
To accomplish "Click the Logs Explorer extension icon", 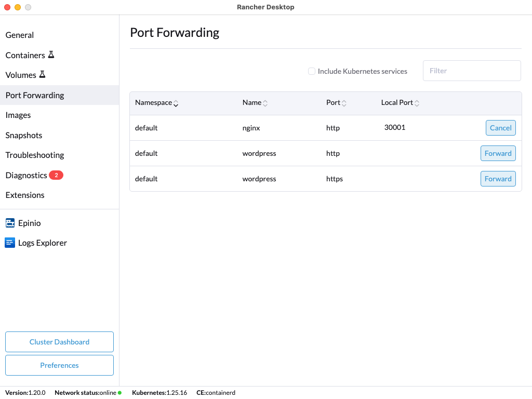I will pos(10,243).
